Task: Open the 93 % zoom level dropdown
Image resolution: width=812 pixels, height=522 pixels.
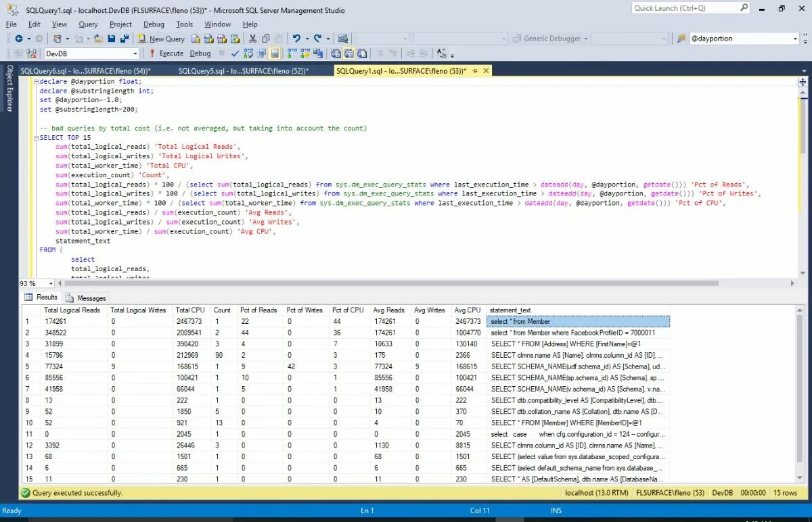Action: [50, 283]
